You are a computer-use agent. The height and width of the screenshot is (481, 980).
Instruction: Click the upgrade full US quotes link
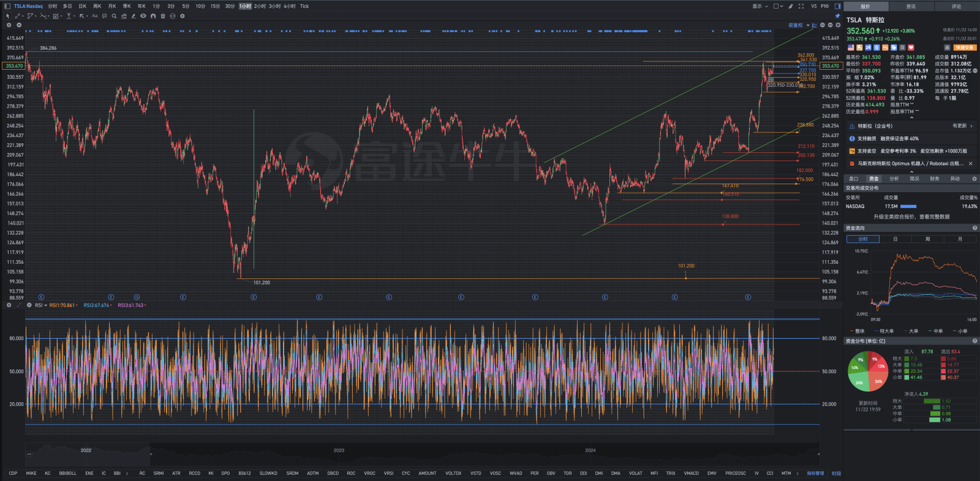click(x=911, y=217)
